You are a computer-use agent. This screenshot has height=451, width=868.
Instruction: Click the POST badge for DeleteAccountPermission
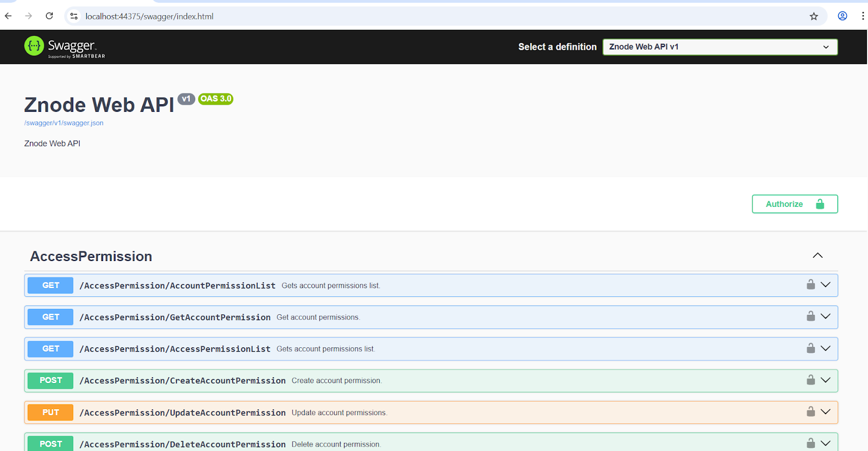(50, 444)
